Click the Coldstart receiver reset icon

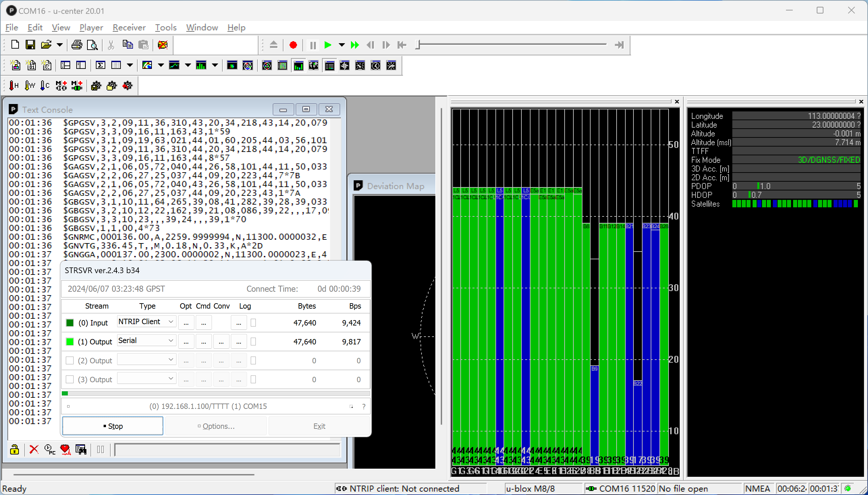point(45,86)
